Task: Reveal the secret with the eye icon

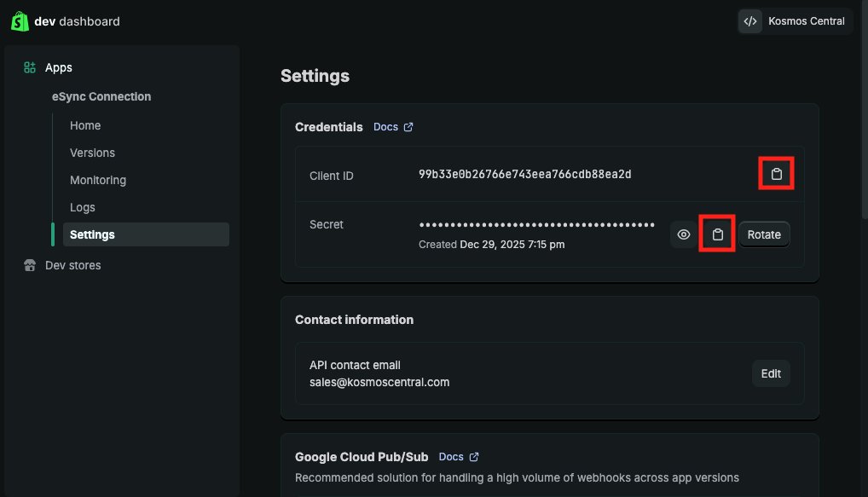Action: pyautogui.click(x=684, y=234)
